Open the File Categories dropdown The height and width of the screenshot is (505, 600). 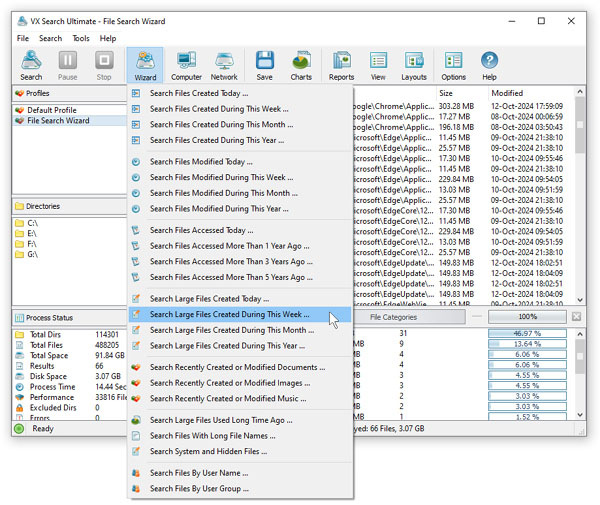point(409,317)
